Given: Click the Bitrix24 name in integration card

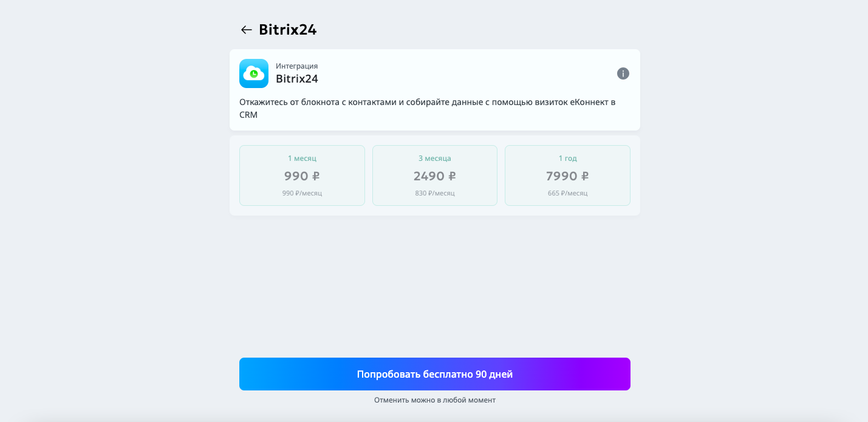Looking at the screenshot, I should (x=297, y=79).
